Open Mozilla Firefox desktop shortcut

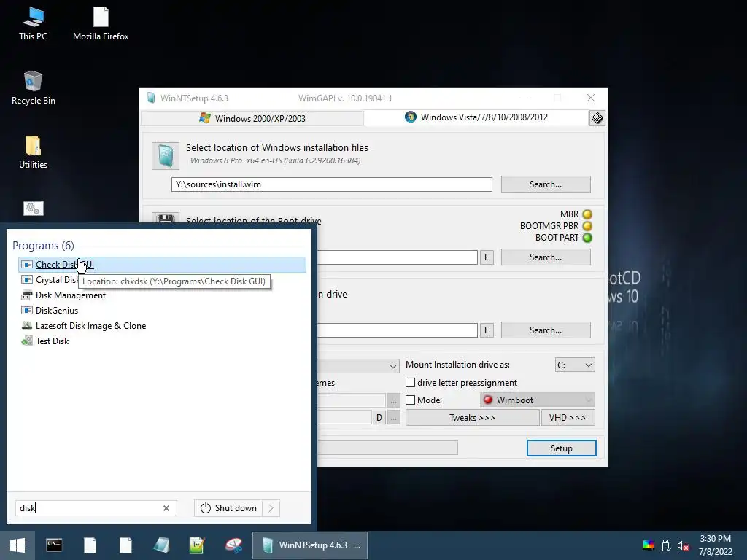[x=101, y=24]
